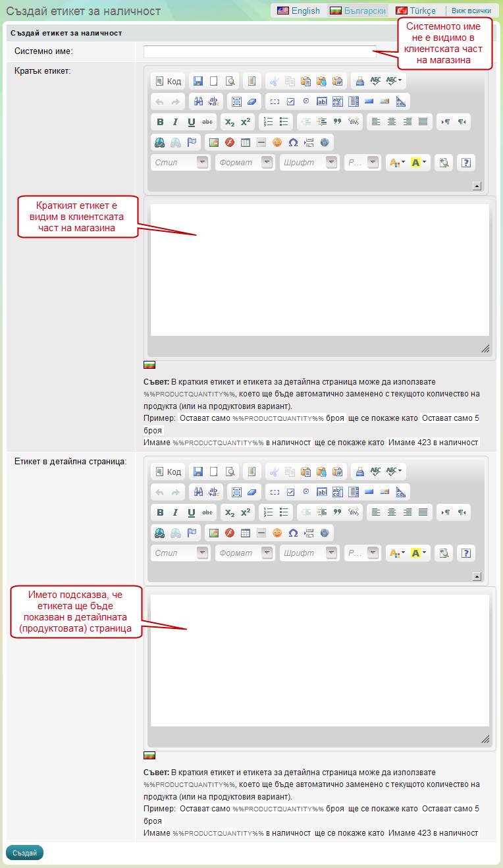Open Find (binoculars) in the short label editor
The width and height of the screenshot is (503, 868).
tap(198, 102)
